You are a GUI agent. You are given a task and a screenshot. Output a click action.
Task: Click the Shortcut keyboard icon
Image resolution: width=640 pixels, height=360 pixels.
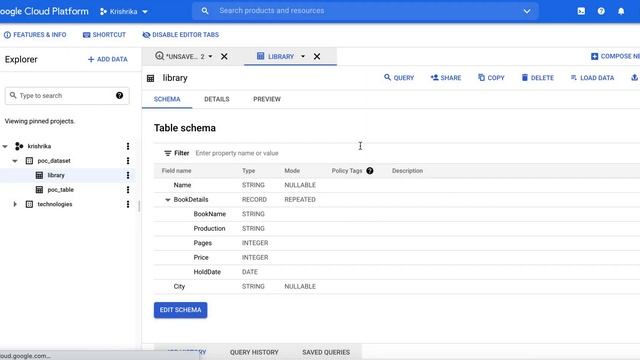(87, 35)
